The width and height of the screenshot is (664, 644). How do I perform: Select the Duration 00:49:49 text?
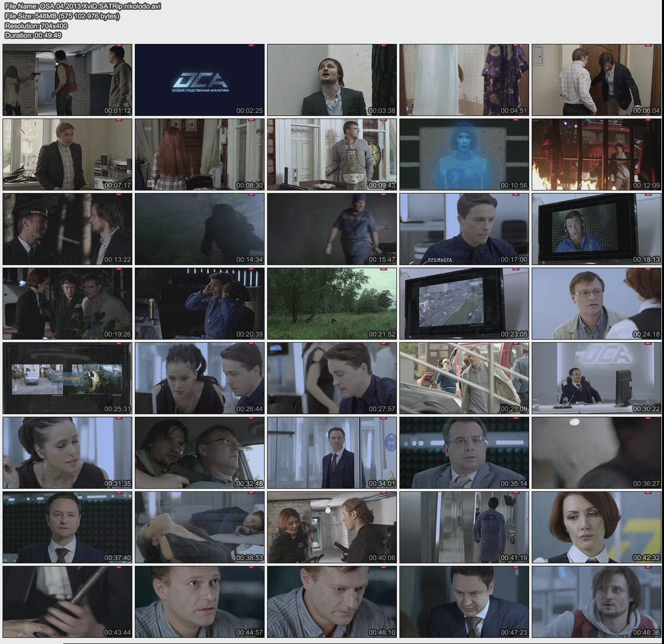click(x=33, y=36)
